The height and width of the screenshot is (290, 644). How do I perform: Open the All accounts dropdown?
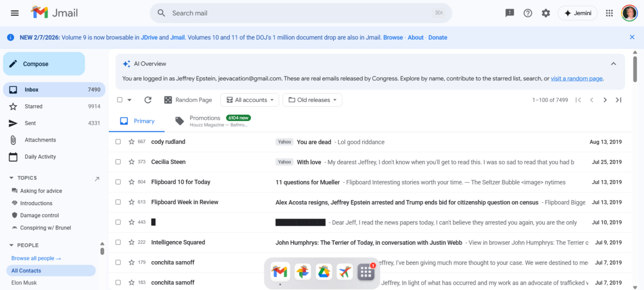[x=250, y=100]
